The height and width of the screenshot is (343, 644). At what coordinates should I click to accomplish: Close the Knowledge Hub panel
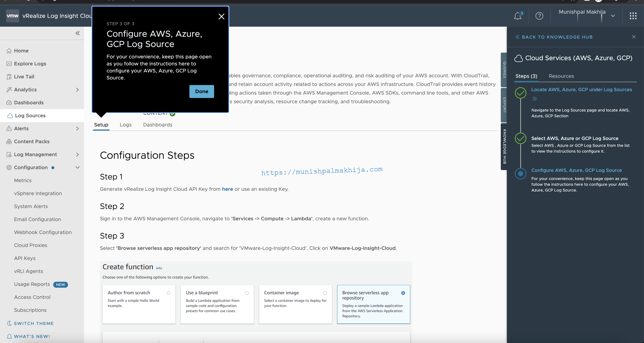click(x=634, y=37)
